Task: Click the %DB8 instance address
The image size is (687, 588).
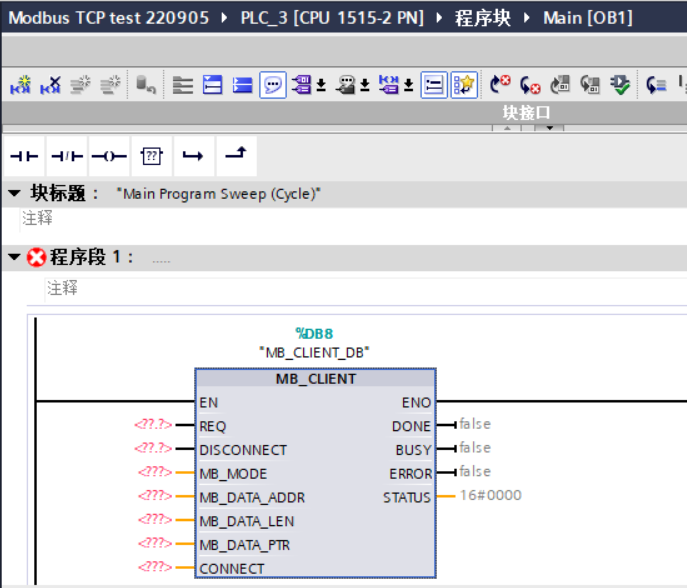Action: [314, 334]
